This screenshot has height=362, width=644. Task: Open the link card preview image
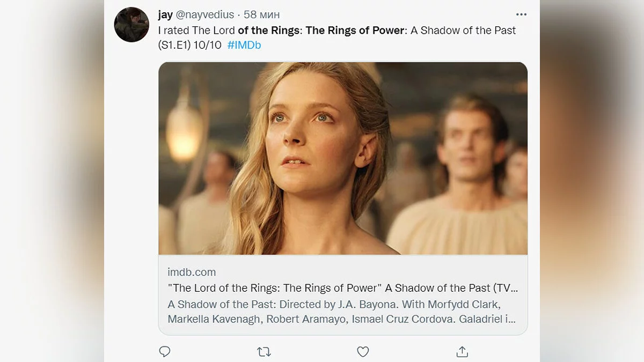coord(343,158)
